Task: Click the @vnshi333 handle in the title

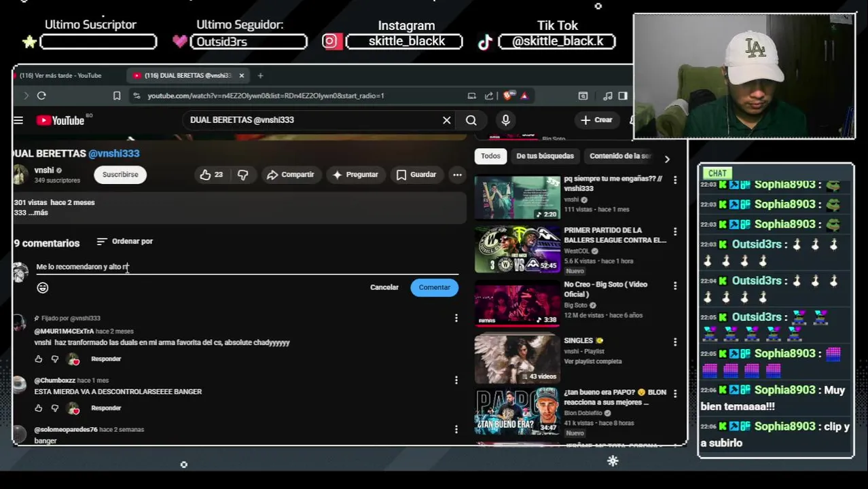Action: 114,153
